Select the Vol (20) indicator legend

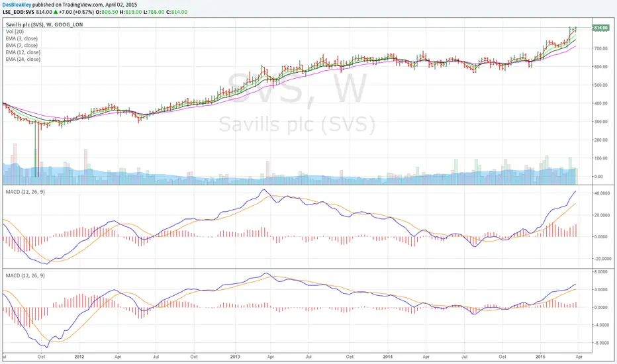pos(15,32)
